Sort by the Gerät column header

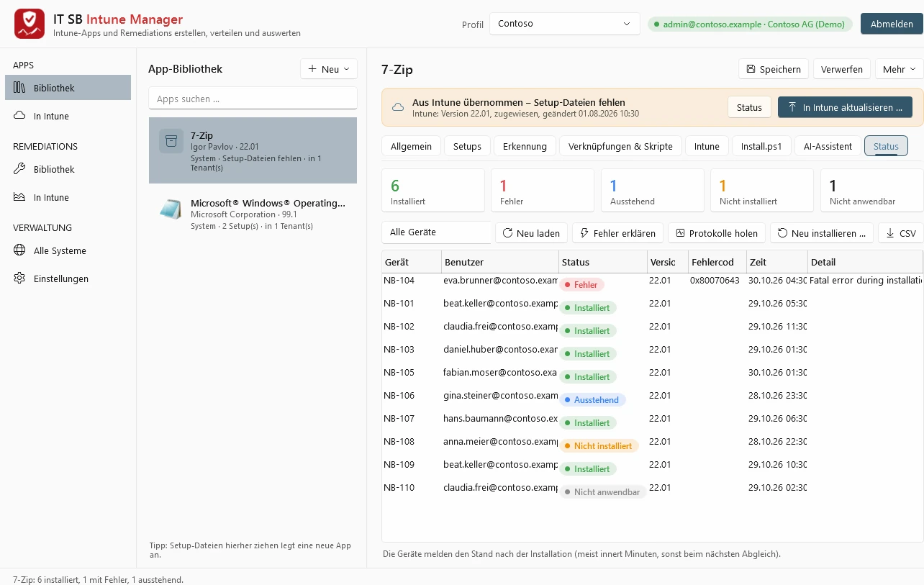click(412, 262)
